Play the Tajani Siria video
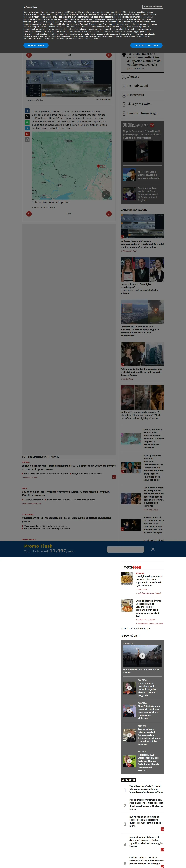 (x=129, y=711)
